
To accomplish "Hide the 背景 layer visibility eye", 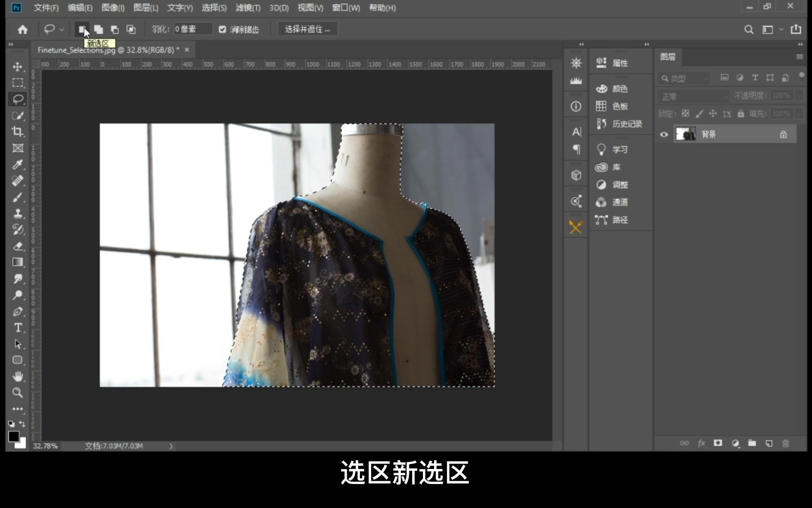I will (664, 134).
